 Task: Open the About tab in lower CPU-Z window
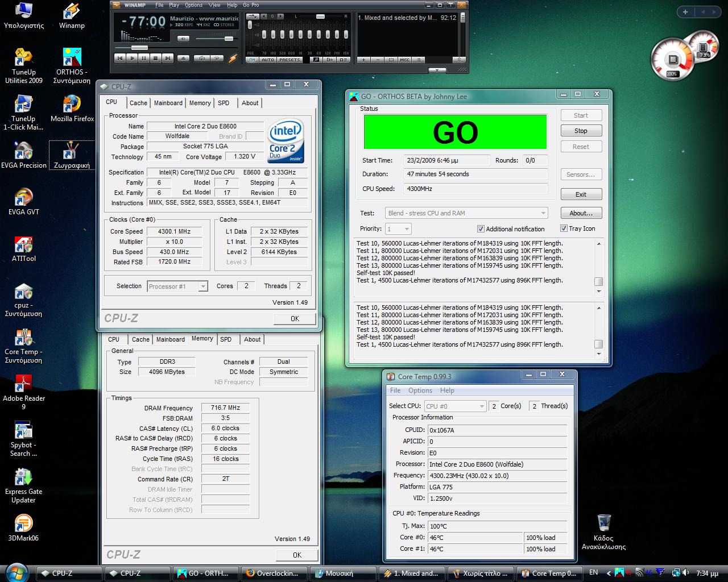[252, 339]
